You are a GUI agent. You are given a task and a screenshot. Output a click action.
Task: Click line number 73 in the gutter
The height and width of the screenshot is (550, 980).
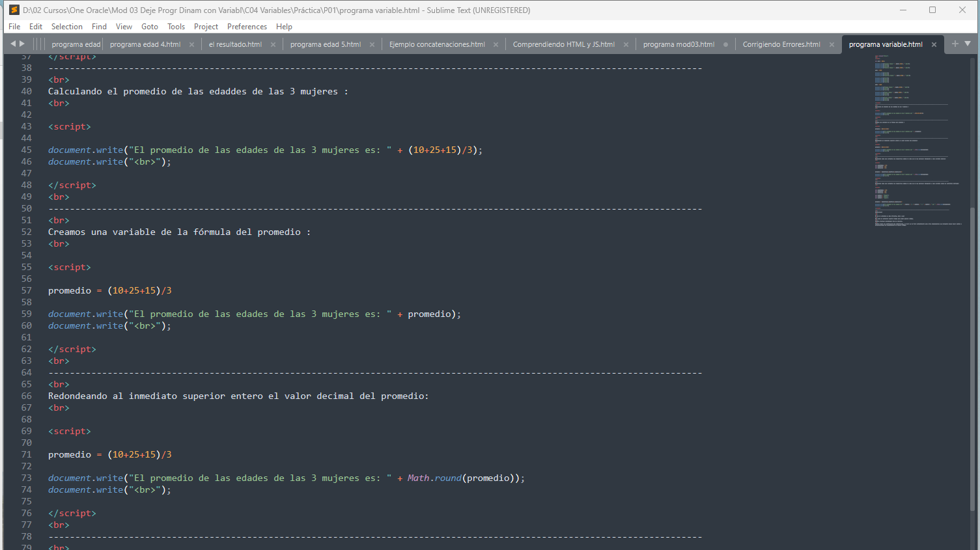pos(26,478)
